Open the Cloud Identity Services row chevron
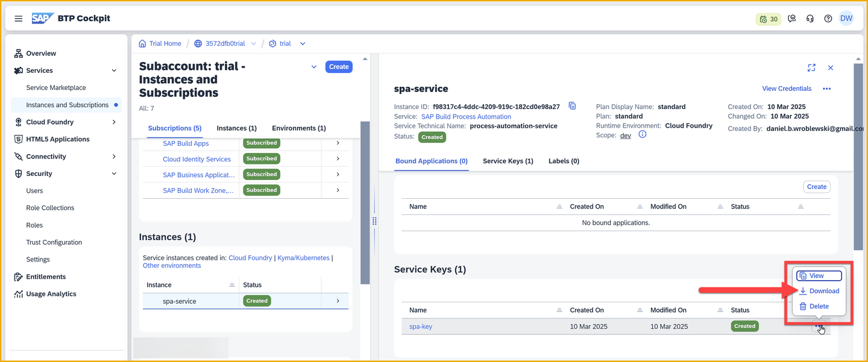Viewport: 868px width, 362px height. pos(338,159)
